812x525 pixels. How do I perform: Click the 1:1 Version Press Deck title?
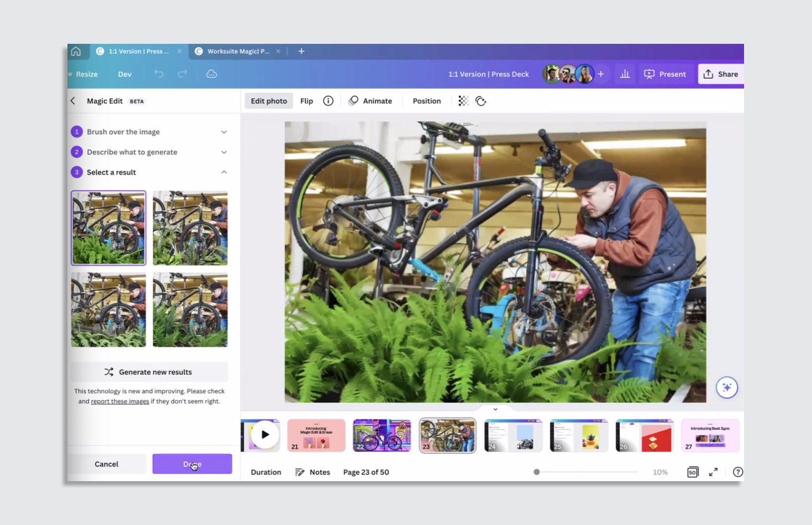pos(488,74)
